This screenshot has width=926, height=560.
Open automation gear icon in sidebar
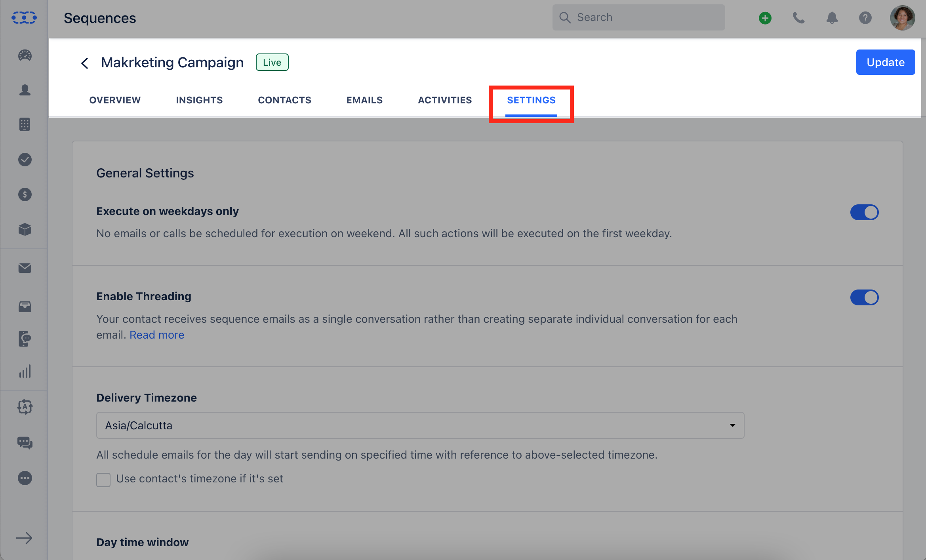25,407
